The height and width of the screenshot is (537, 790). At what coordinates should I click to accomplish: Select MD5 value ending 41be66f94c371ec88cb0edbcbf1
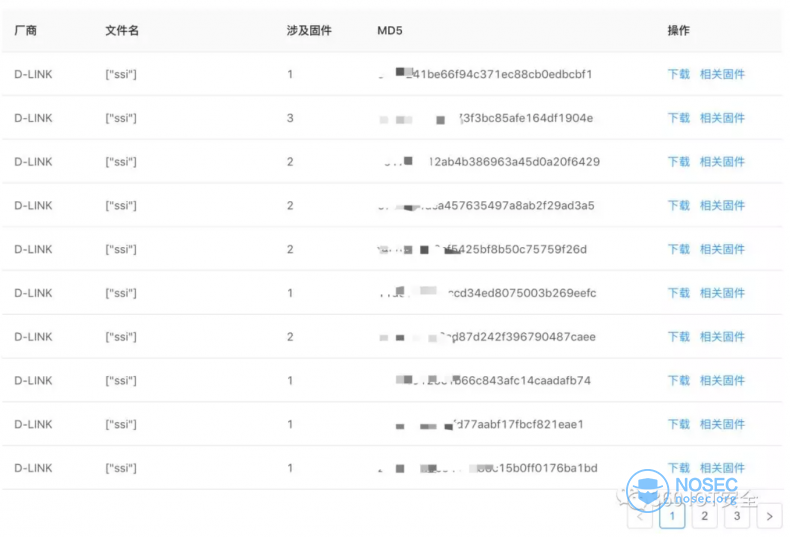pos(486,74)
